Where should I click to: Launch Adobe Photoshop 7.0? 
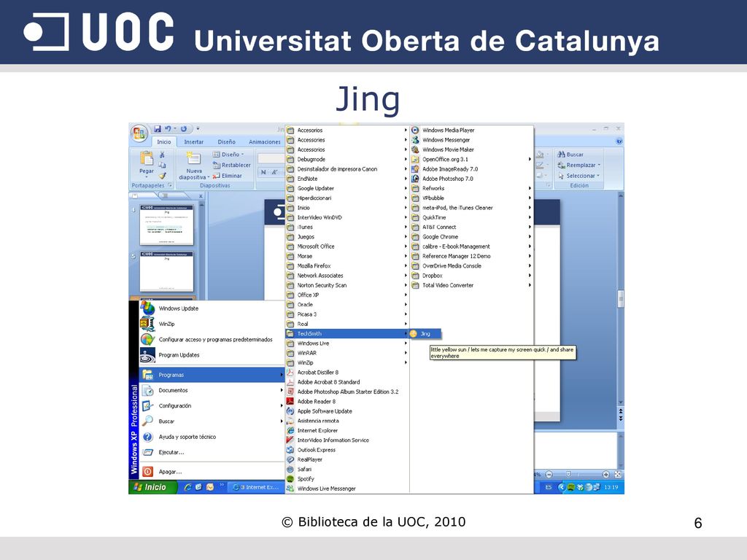471,179
